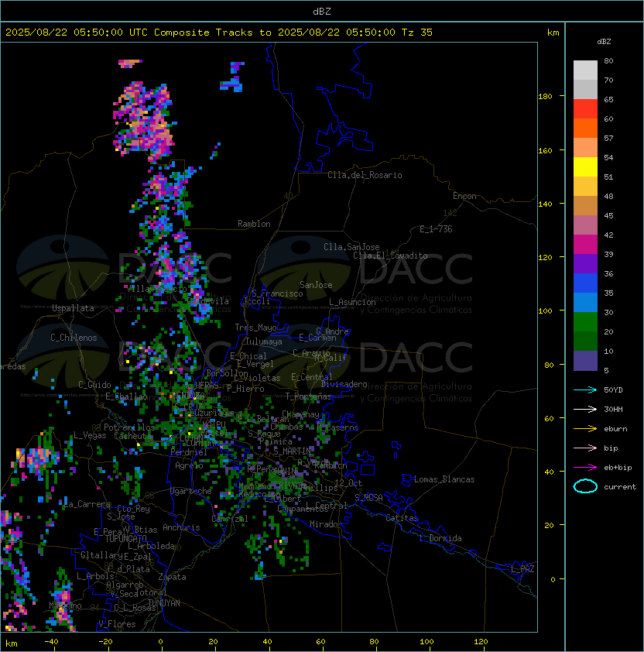Screen dimensions: 644x652
Task: Click the '160' tick on vertical axis
Action: pyautogui.click(x=545, y=150)
